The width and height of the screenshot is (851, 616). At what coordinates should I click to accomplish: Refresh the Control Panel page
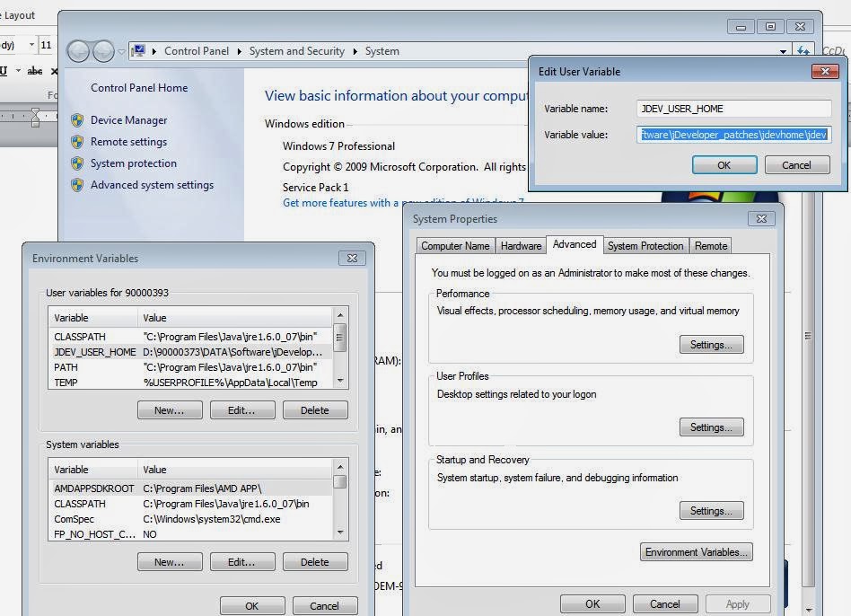pos(802,51)
